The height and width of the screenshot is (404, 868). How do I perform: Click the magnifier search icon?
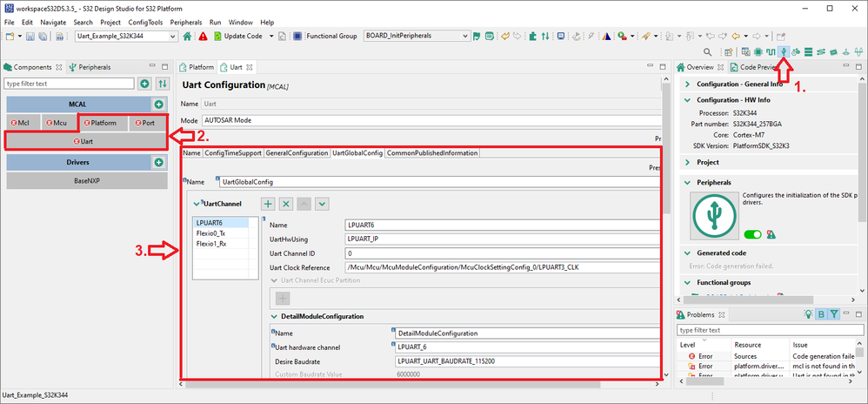[707, 52]
